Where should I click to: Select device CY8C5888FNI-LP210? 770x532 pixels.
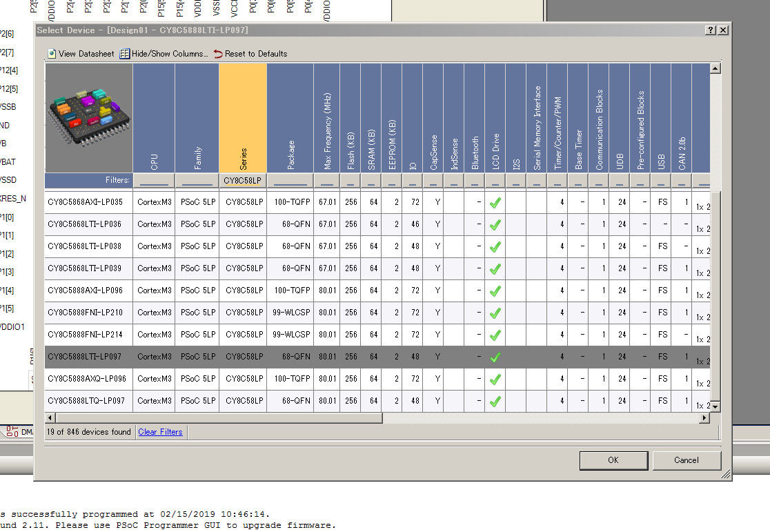[85, 313]
